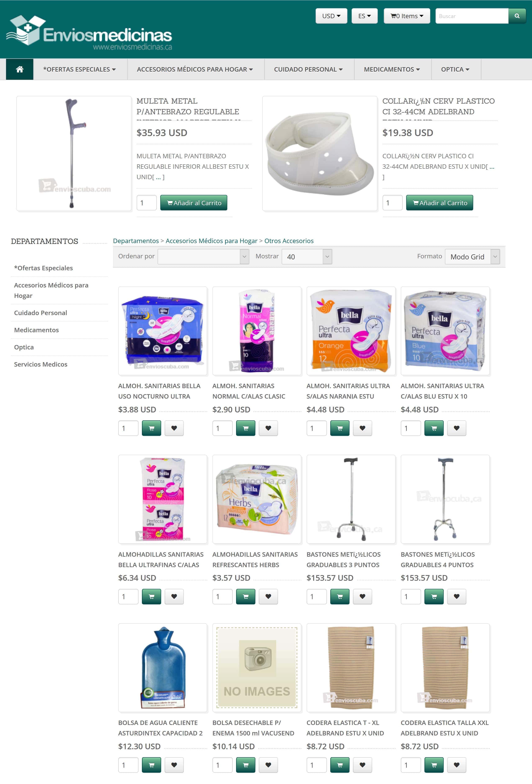532x784 pixels.
Task: Open the ES language dropdown
Action: click(364, 16)
